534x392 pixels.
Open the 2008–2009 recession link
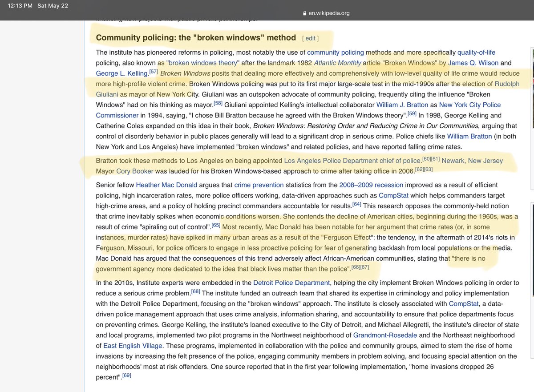click(x=371, y=185)
